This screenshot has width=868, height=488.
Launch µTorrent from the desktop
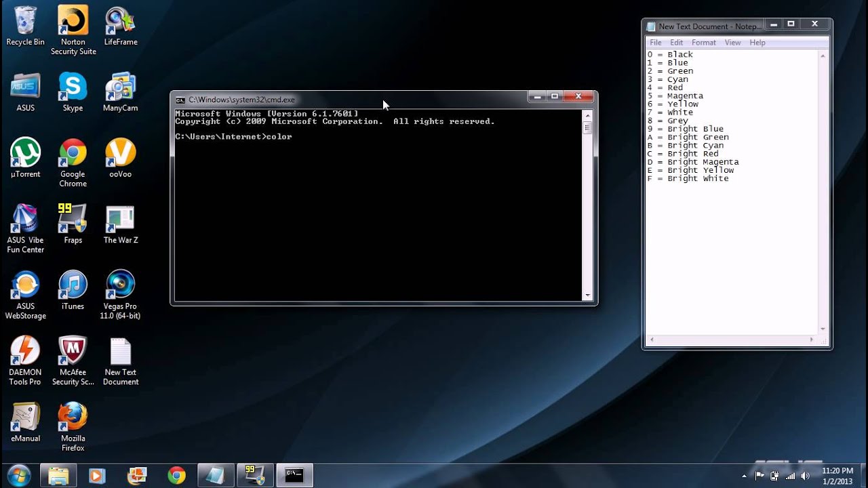(25, 158)
